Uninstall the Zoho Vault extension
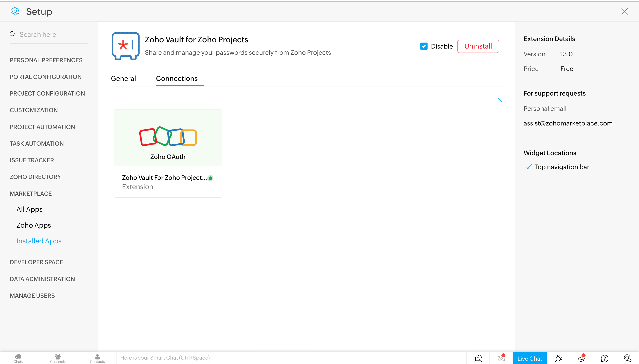The width and height of the screenshot is (639, 364). [478, 46]
